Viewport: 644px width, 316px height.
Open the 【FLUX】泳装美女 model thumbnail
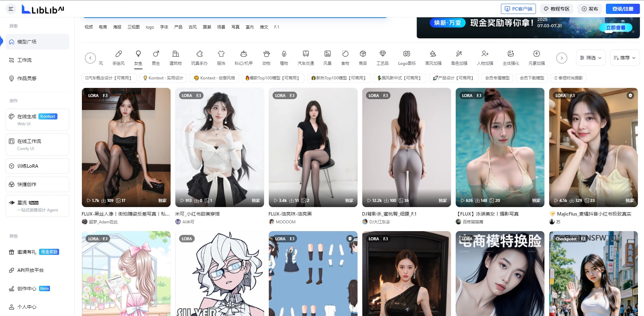[x=500, y=147]
